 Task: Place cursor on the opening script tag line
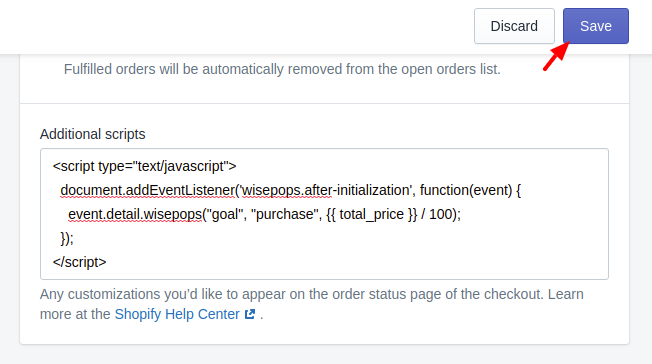(144, 166)
